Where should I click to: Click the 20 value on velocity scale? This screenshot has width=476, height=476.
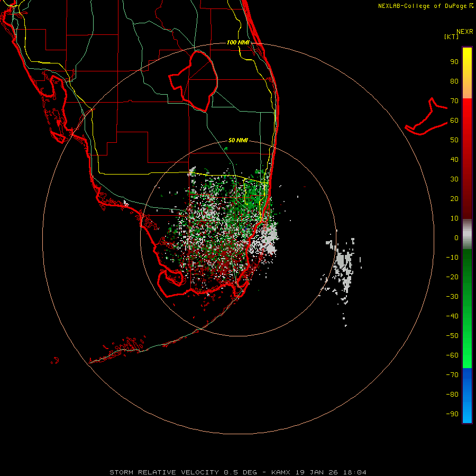click(454, 198)
